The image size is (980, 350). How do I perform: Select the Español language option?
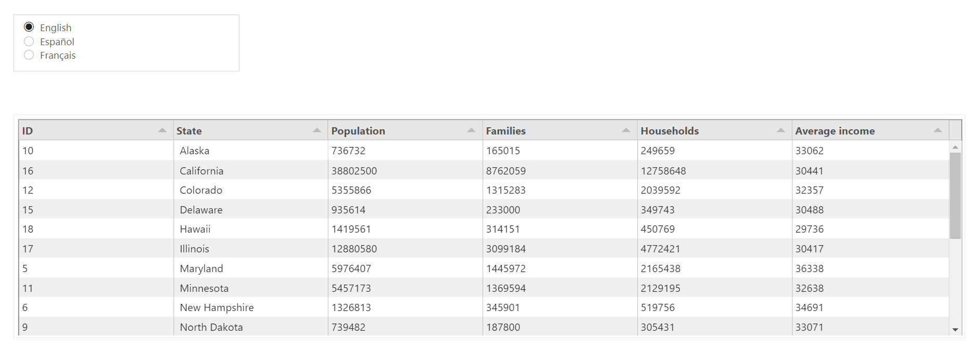tap(29, 41)
